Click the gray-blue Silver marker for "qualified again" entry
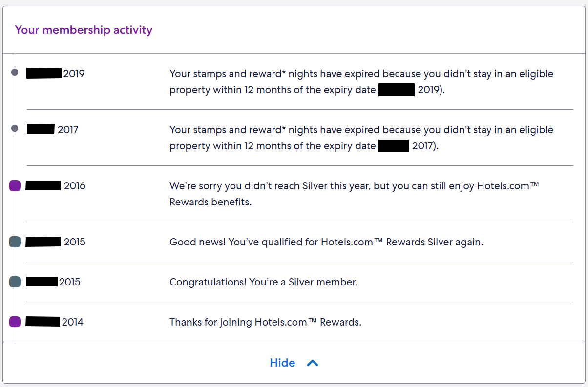Screen dimensions: 588x387 coord(15,242)
